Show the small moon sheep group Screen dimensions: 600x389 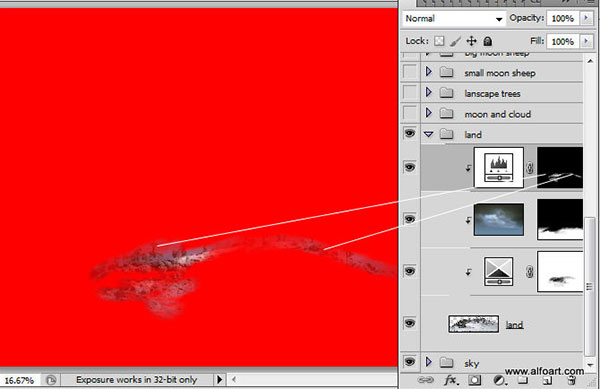(410, 72)
